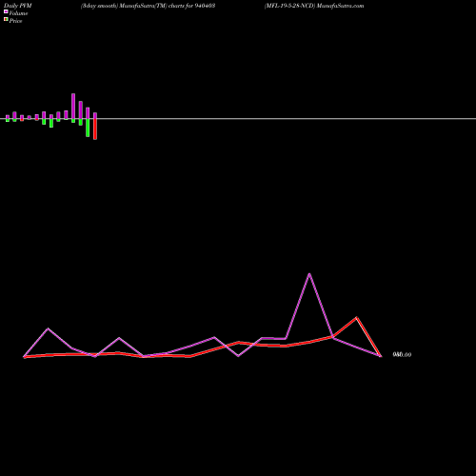Click the "(MFL-19-5-28-NCD) MunafaSutra.com" text

click(x=314, y=6)
